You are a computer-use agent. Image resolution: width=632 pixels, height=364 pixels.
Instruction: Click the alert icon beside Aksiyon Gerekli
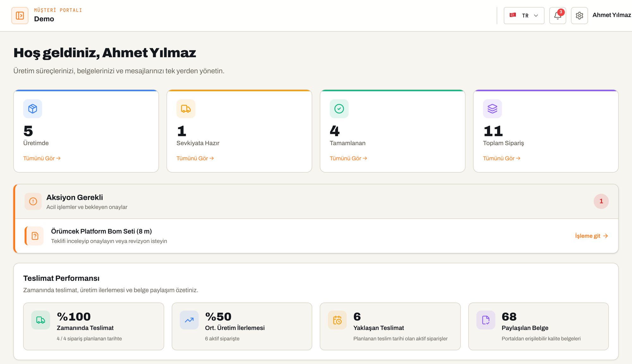tap(33, 201)
